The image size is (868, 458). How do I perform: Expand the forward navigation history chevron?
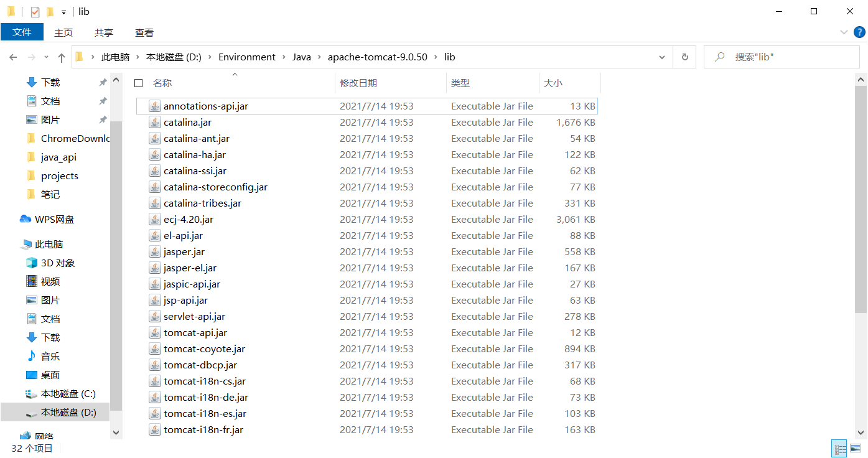point(45,57)
